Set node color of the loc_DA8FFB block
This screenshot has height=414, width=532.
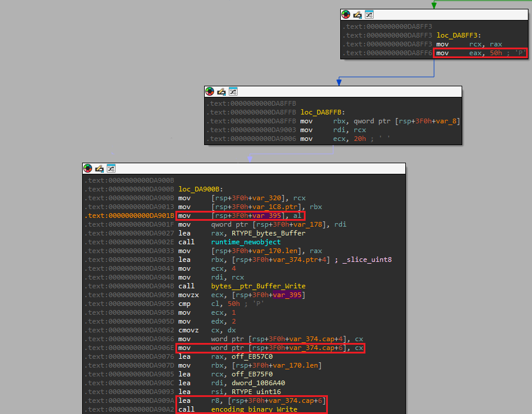tap(210, 92)
